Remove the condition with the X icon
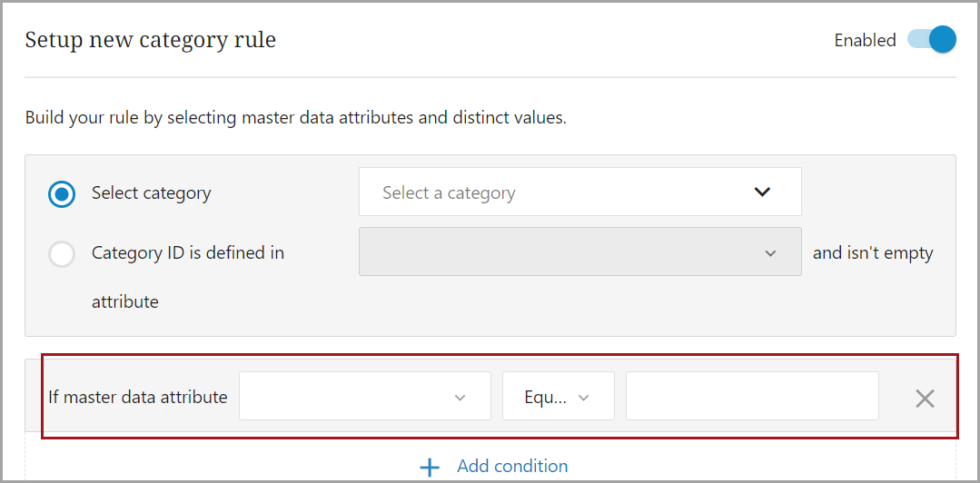This screenshot has width=980, height=483. click(925, 398)
